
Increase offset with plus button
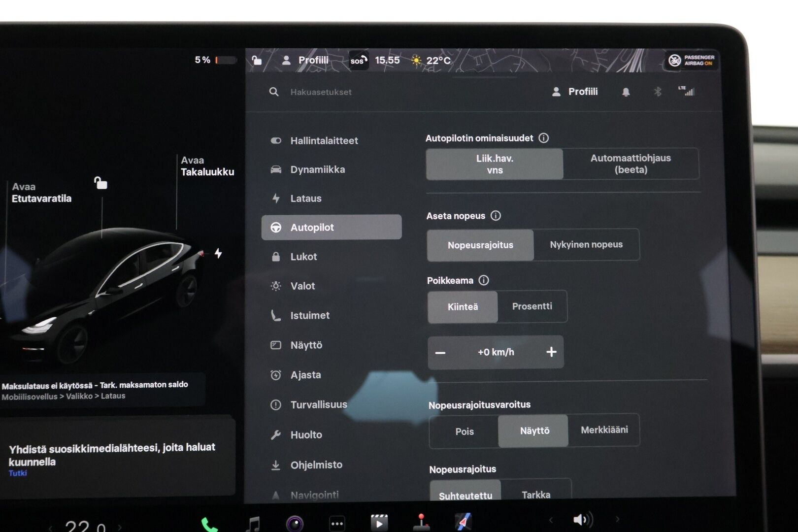click(x=551, y=352)
